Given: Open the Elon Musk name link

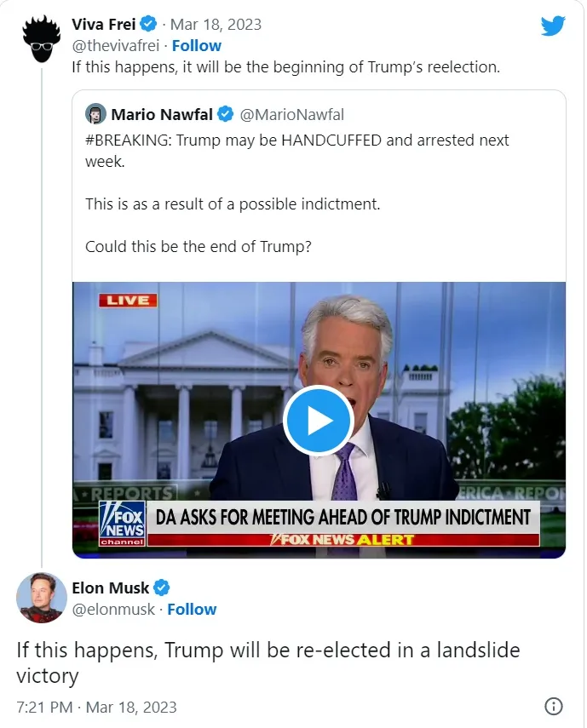Looking at the screenshot, I should click(x=110, y=588).
